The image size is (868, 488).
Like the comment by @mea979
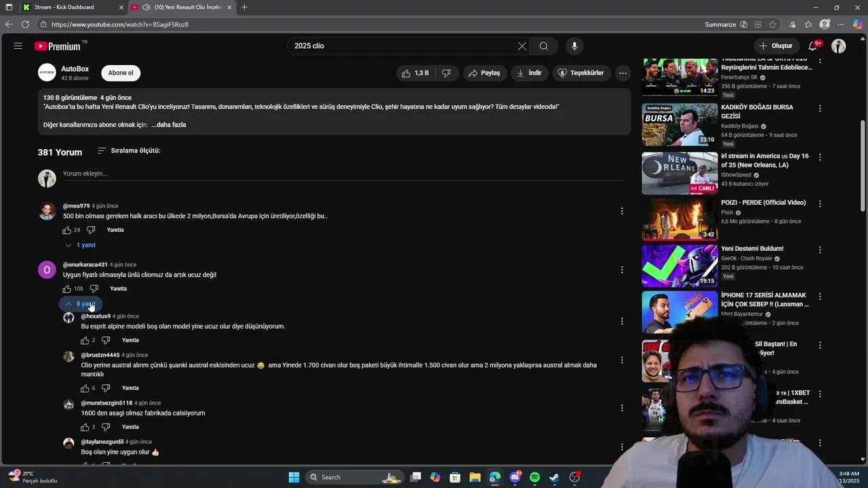[66, 230]
